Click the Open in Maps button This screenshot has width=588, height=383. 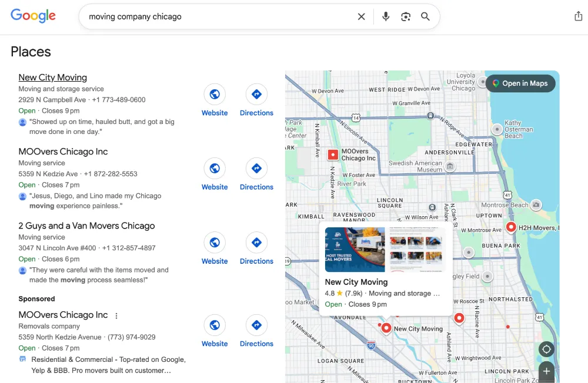pyautogui.click(x=520, y=83)
